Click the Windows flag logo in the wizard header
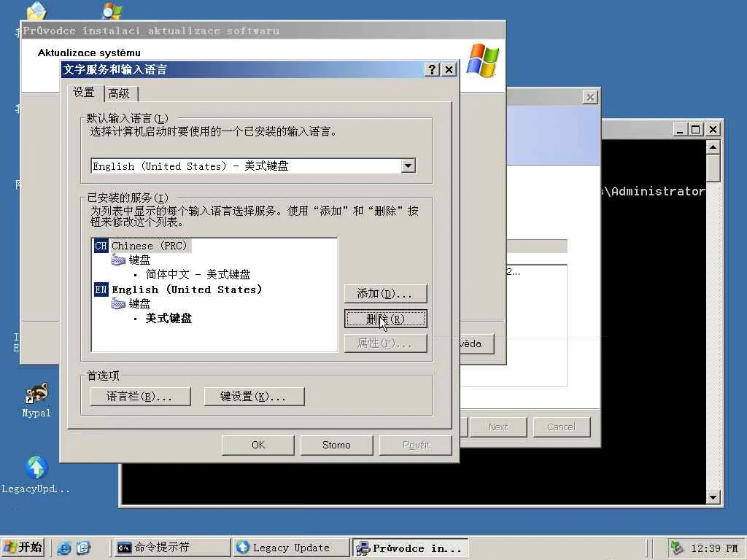Viewport: 747px width, 560px height. point(483,61)
